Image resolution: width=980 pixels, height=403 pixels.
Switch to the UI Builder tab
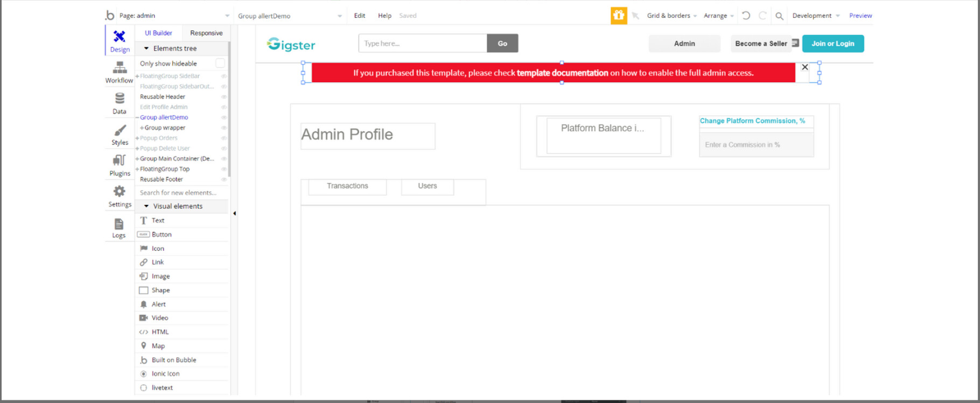pyautogui.click(x=158, y=33)
